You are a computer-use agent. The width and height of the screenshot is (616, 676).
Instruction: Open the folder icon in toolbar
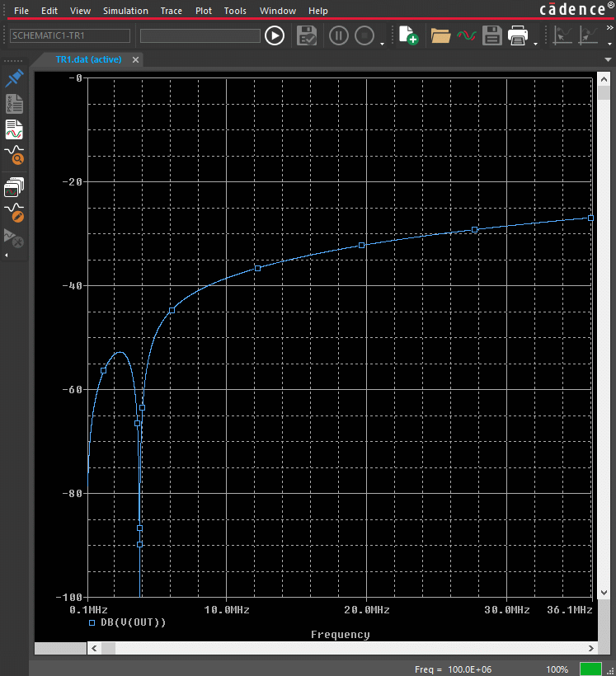(440, 35)
